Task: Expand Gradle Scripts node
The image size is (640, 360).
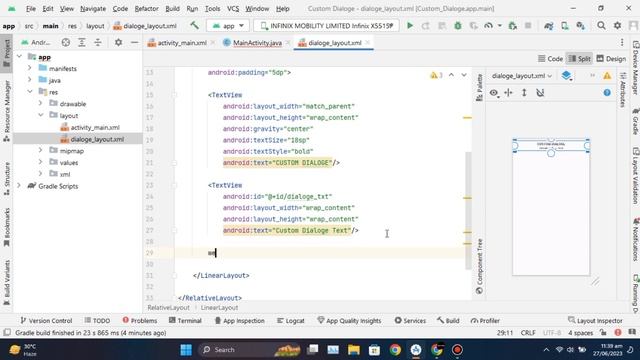Action: pos(19,186)
